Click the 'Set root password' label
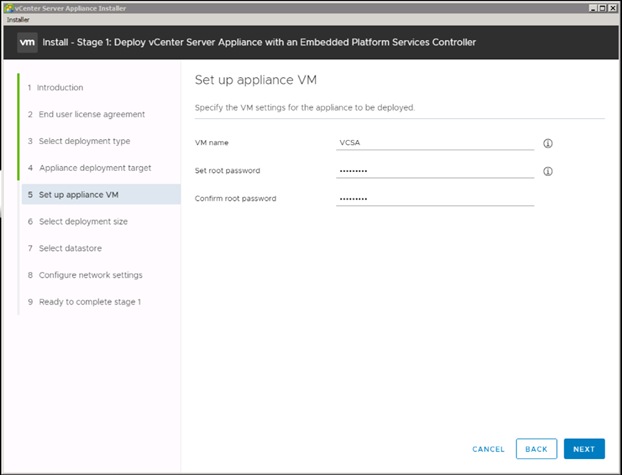The height and width of the screenshot is (475, 622). [x=227, y=171]
